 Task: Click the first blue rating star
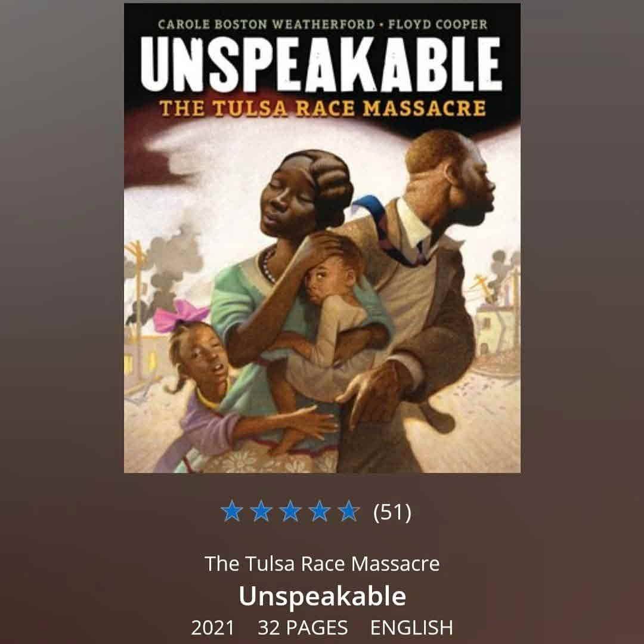[231, 512]
